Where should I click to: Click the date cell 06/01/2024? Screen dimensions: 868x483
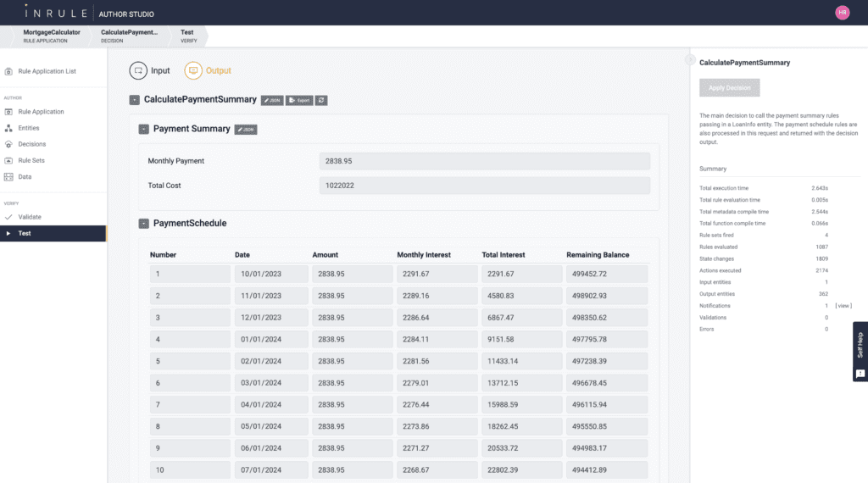point(271,448)
